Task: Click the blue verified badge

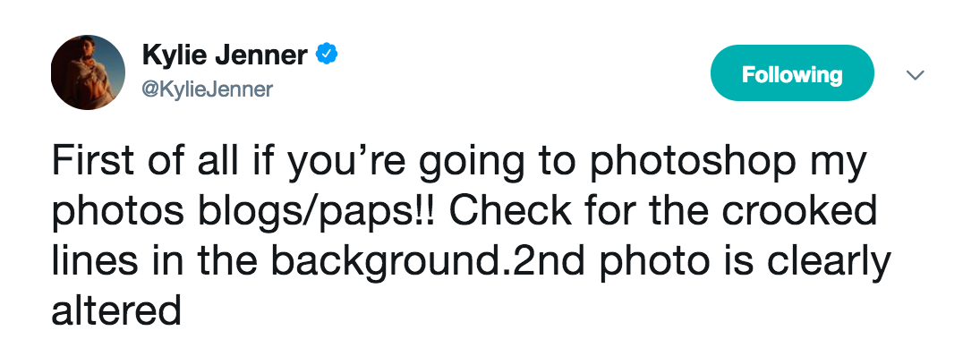Action: [327, 55]
